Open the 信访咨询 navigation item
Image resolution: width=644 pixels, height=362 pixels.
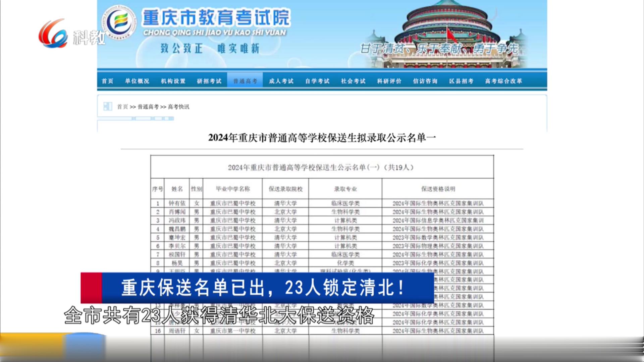coord(425,81)
